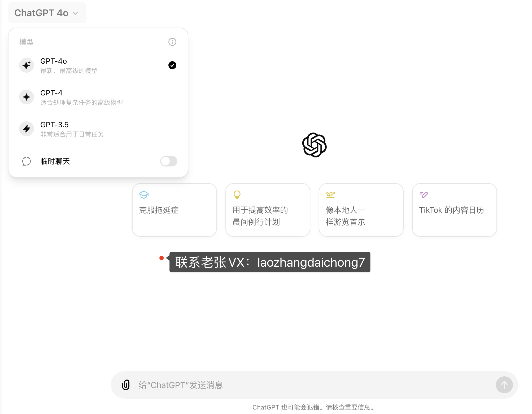Select the GPT-4o model option
This screenshot has height=414, width=532.
tap(98, 65)
